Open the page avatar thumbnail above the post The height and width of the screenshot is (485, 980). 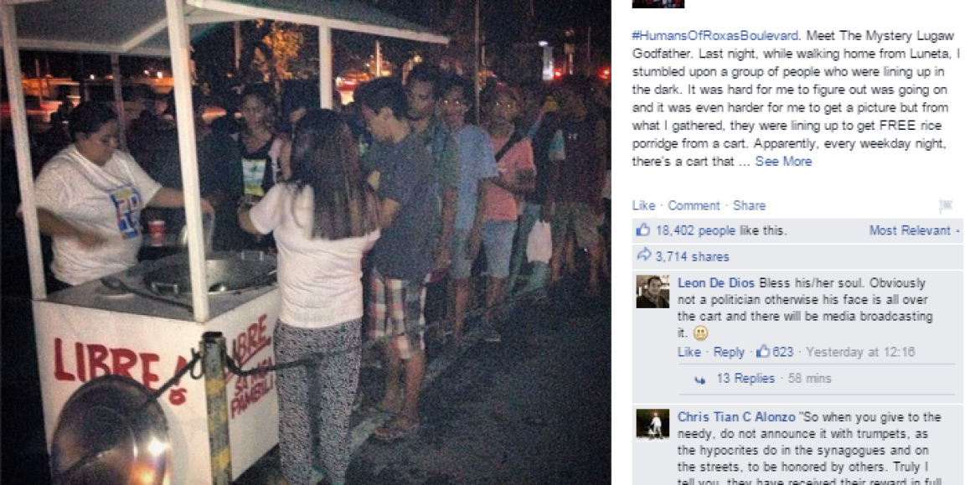pos(658,3)
